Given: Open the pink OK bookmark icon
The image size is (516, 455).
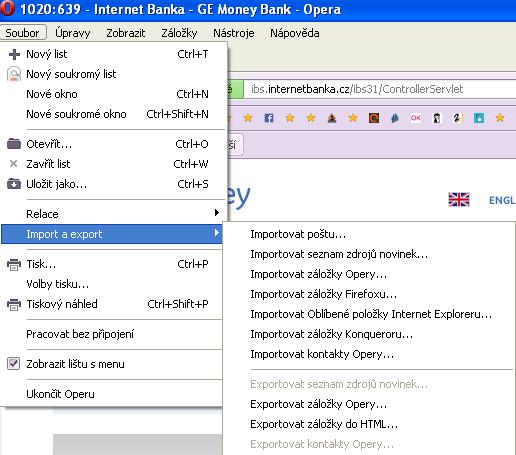Looking at the screenshot, I should coord(416,118).
